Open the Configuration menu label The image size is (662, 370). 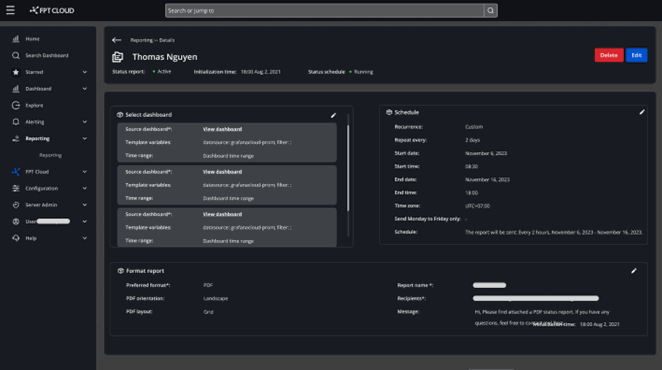point(41,188)
